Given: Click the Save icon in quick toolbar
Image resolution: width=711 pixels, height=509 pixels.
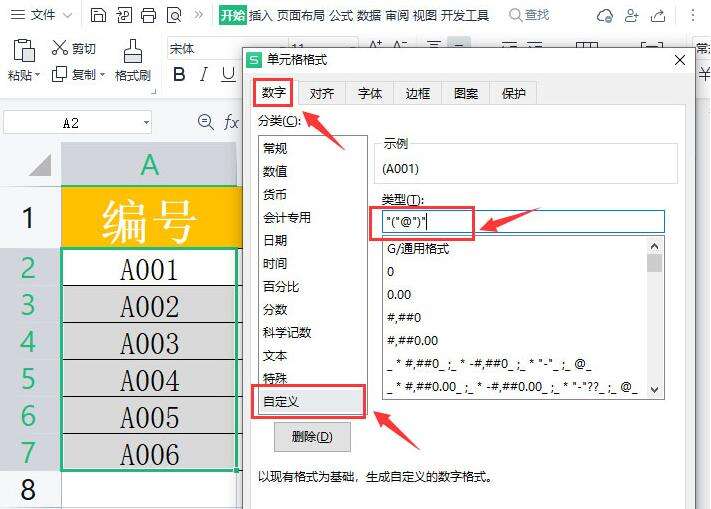Looking at the screenshot, I should coord(98,15).
